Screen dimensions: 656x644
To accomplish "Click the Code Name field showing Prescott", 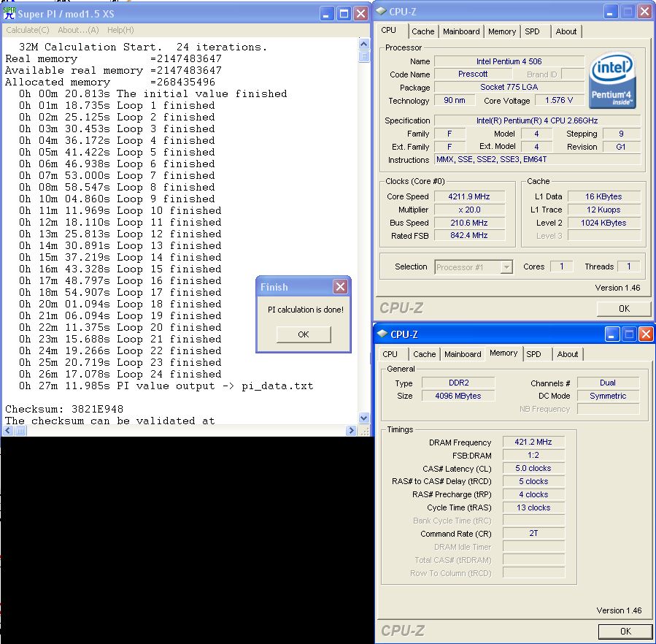I will [x=473, y=74].
